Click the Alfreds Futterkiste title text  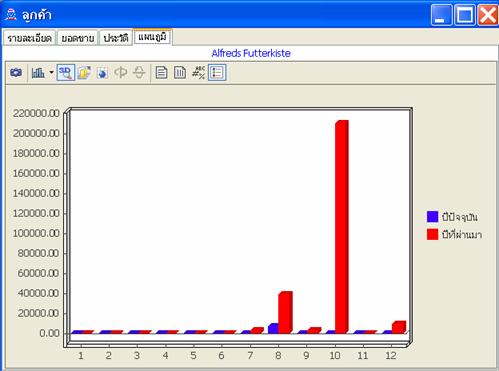(251, 53)
